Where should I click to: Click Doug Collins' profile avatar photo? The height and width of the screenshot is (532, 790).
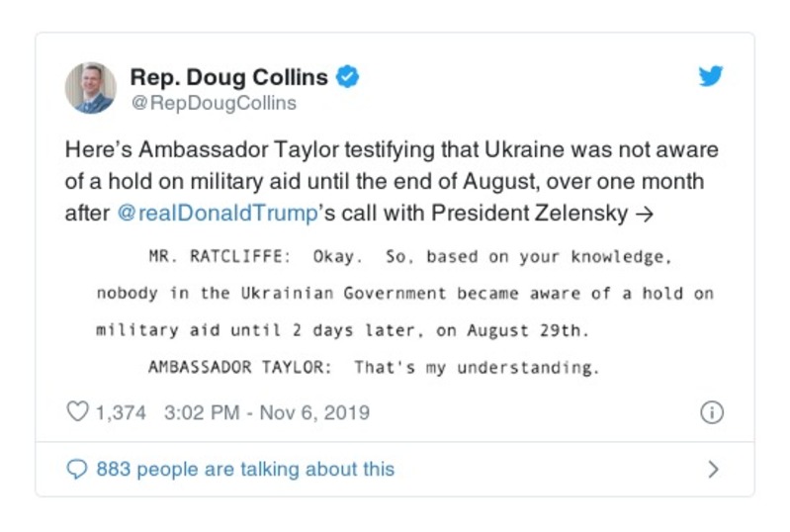coord(91,88)
